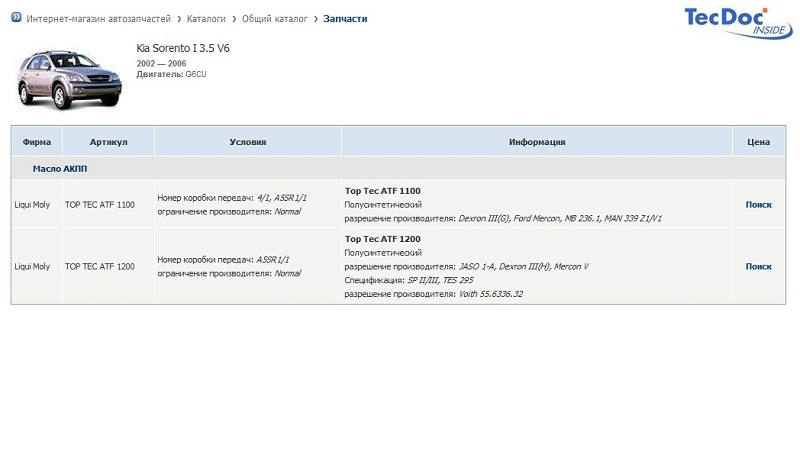Click bold Top Tec ATF 1200 info title

coord(382,239)
